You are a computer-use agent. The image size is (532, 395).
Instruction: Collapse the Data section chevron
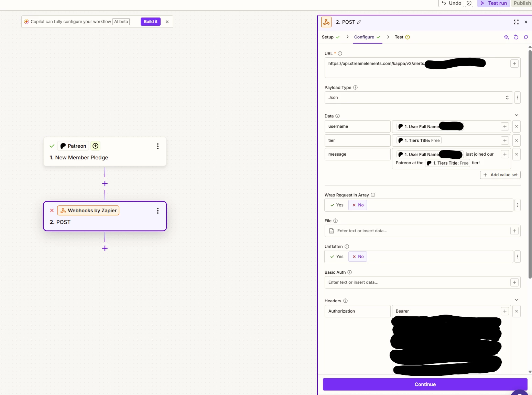point(517,115)
